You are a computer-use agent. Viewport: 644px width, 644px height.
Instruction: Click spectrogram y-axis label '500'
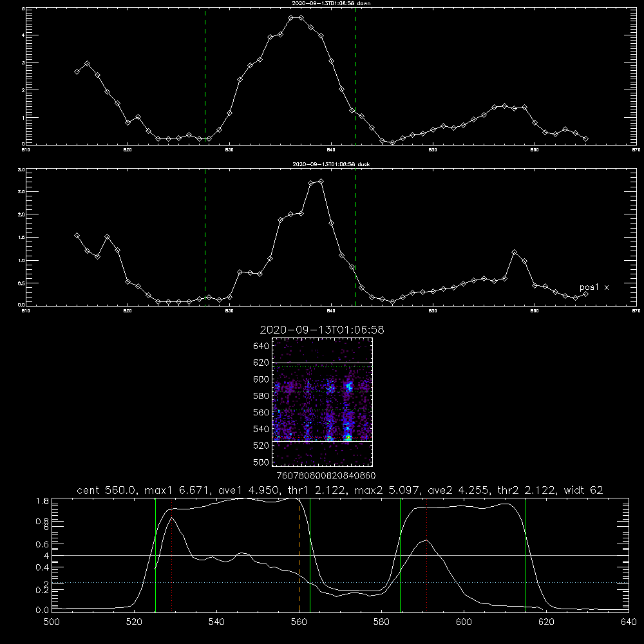[261, 462]
